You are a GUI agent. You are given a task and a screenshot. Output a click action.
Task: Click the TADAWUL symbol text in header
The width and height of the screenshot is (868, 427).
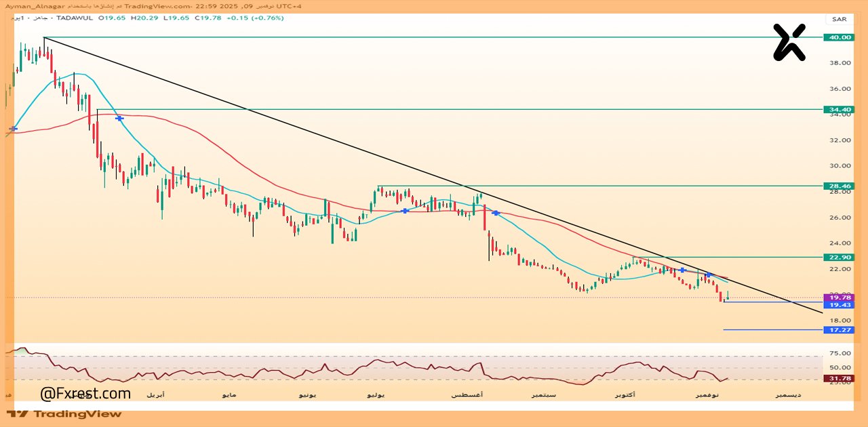75,18
